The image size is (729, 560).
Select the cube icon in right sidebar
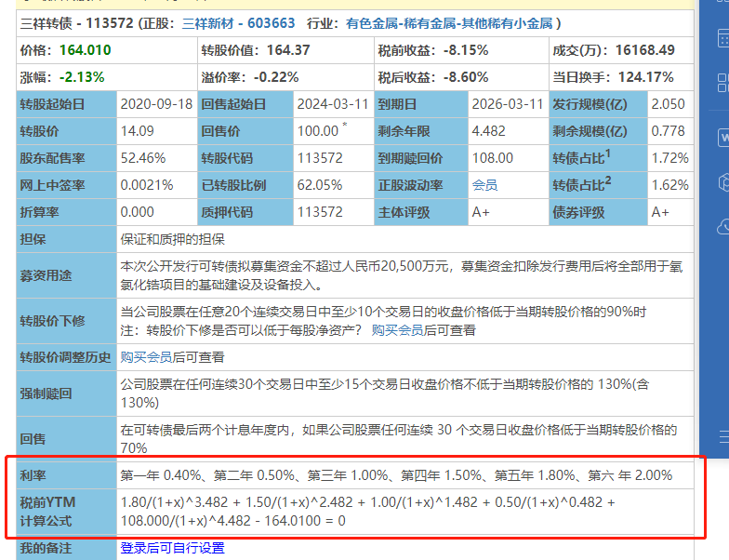(722, 180)
